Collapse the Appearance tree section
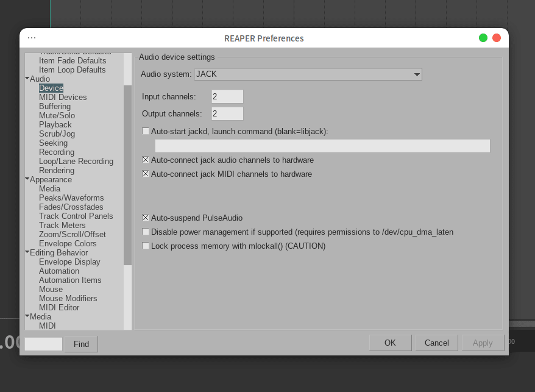 [x=27, y=179]
